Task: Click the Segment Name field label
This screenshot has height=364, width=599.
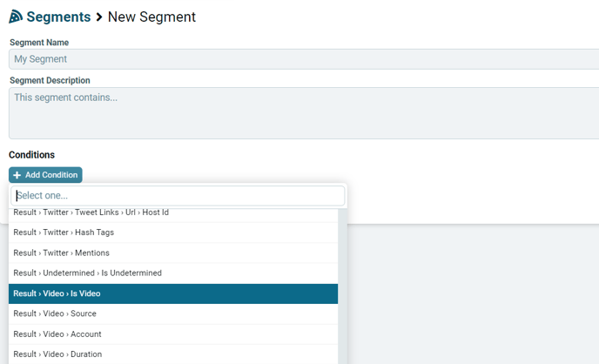Action: tap(39, 43)
